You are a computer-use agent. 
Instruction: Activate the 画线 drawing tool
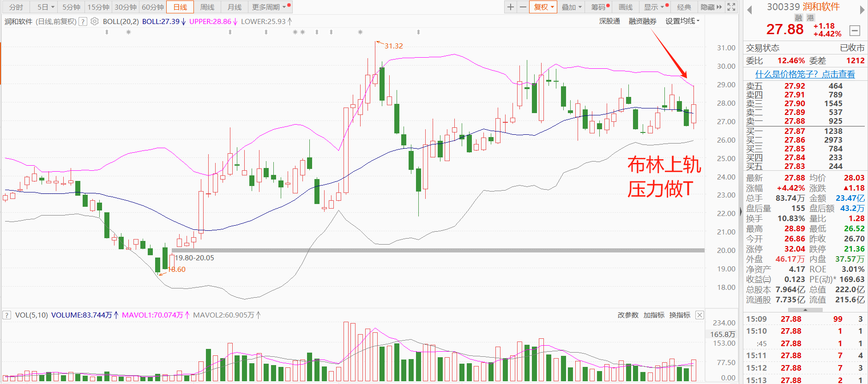click(626, 7)
